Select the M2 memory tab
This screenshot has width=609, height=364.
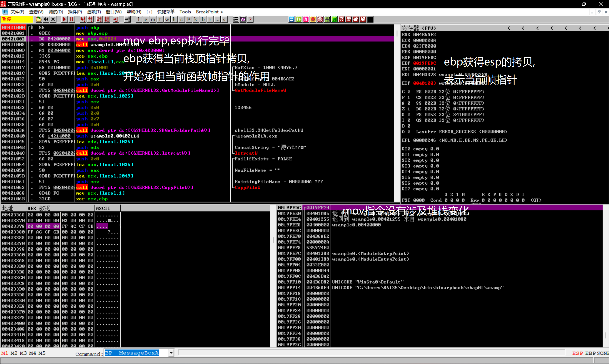14,353
